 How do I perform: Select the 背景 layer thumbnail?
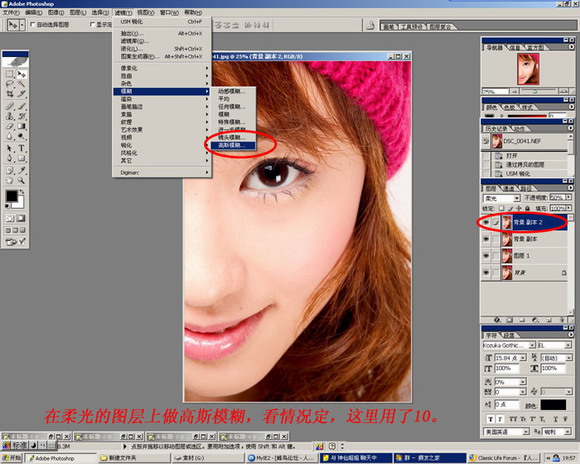click(506, 273)
